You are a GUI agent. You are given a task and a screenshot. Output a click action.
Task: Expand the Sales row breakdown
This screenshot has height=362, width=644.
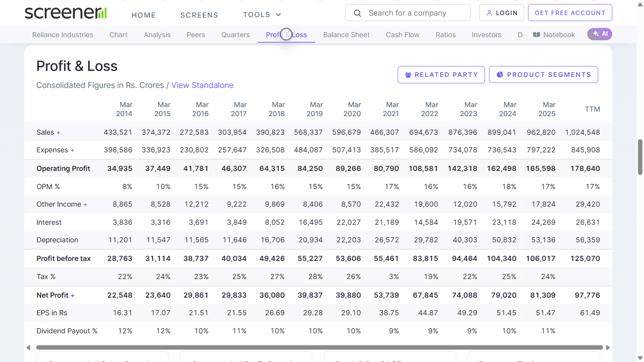(x=58, y=132)
